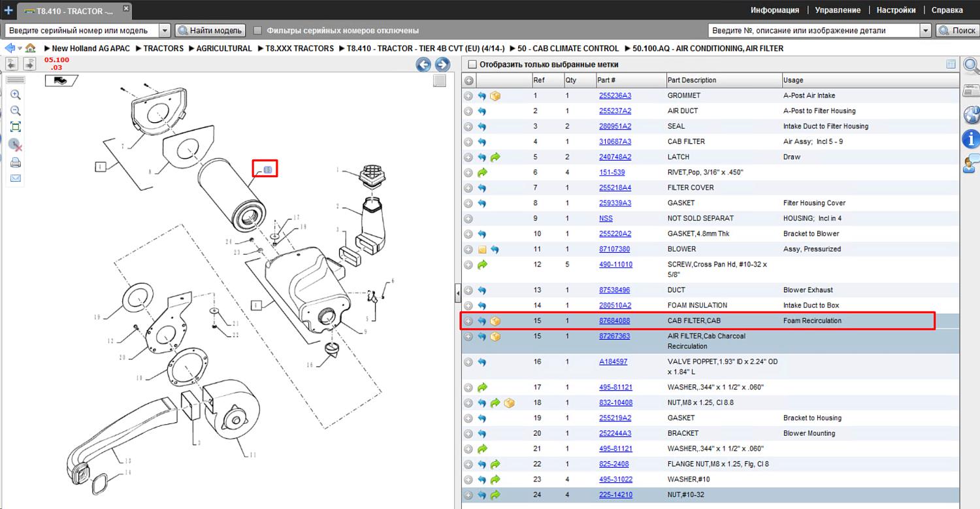Viewport: 980px width, 509px height.
Task: Open the Справка menu
Action: coord(947,10)
